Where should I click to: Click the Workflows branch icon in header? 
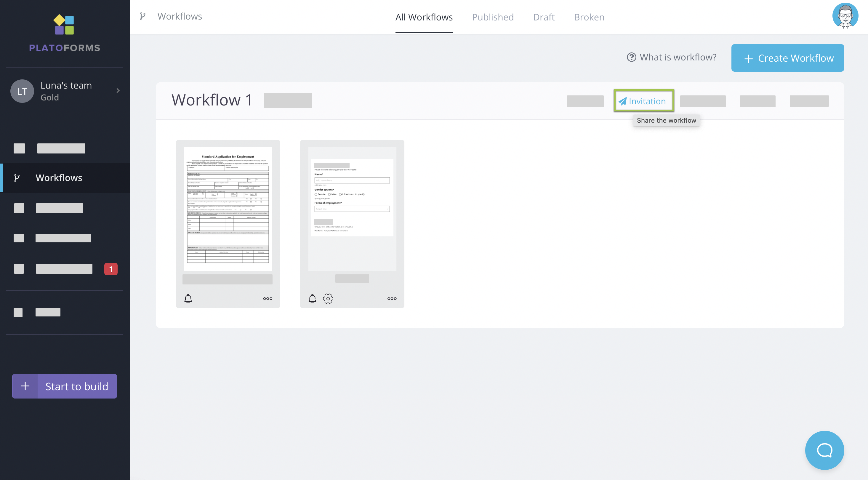tap(142, 16)
